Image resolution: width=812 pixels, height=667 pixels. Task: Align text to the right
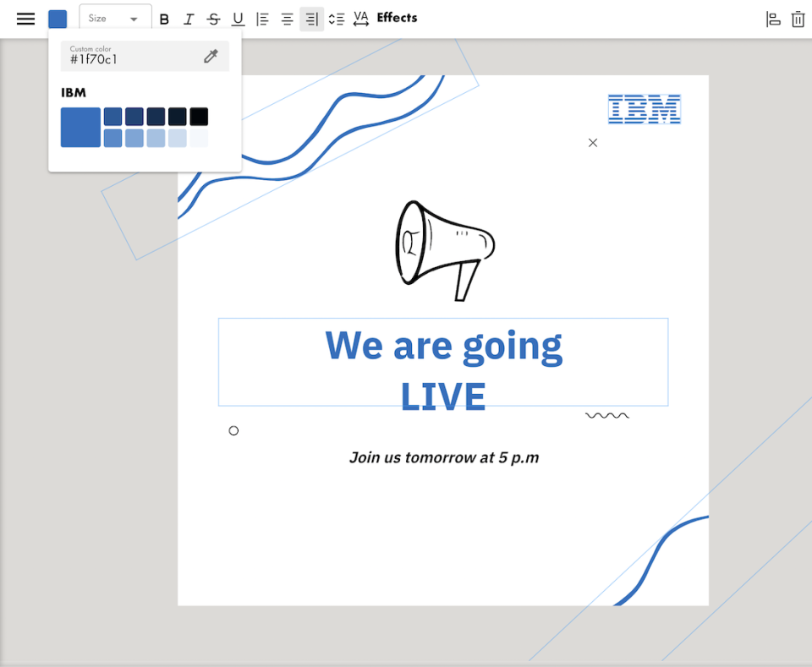[x=311, y=19]
